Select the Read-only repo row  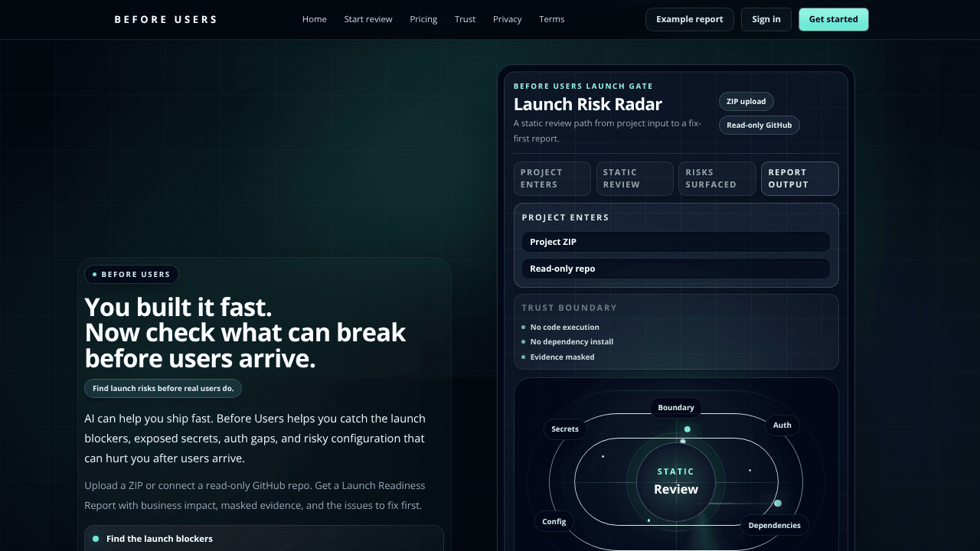[676, 269]
